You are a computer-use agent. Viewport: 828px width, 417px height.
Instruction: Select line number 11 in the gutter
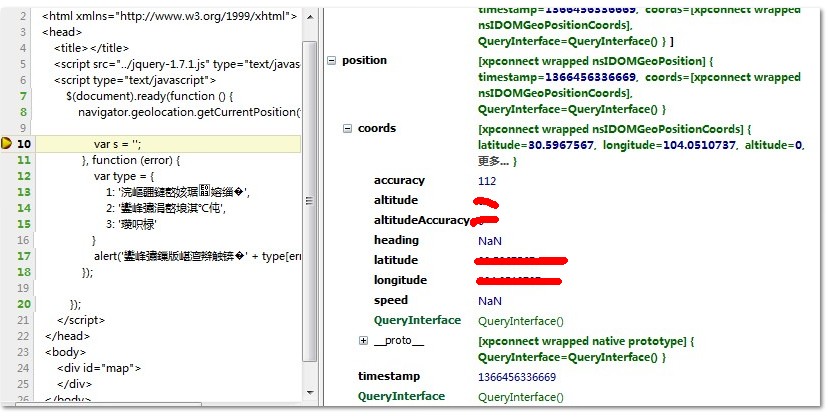pos(23,160)
